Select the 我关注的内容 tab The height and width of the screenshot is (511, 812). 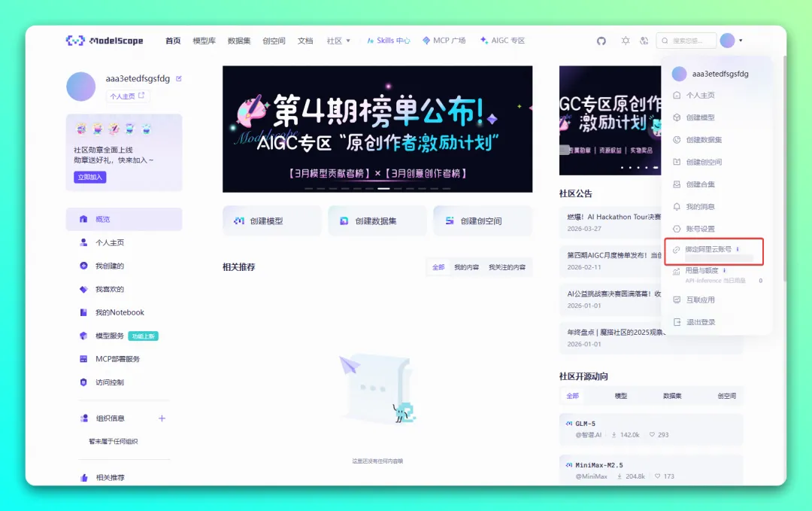coord(507,267)
